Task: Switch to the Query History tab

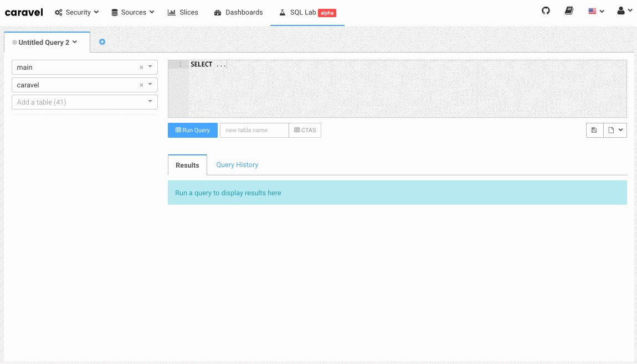Action: (x=237, y=165)
